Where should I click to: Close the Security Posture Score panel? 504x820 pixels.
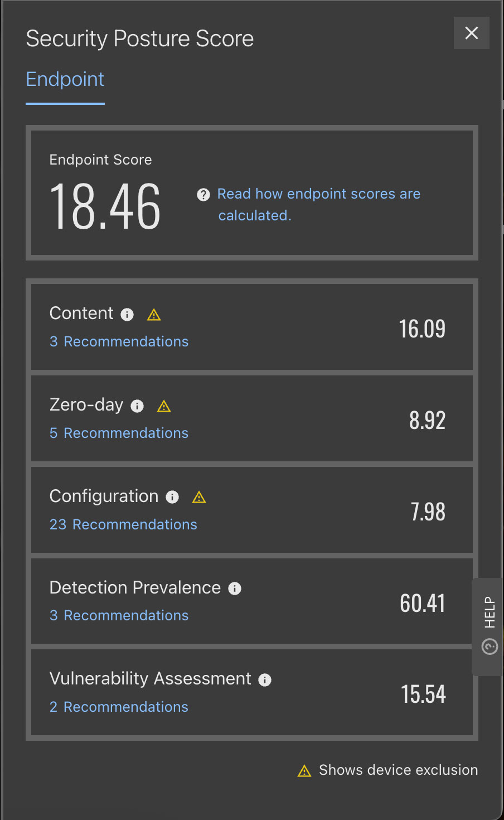click(x=472, y=33)
